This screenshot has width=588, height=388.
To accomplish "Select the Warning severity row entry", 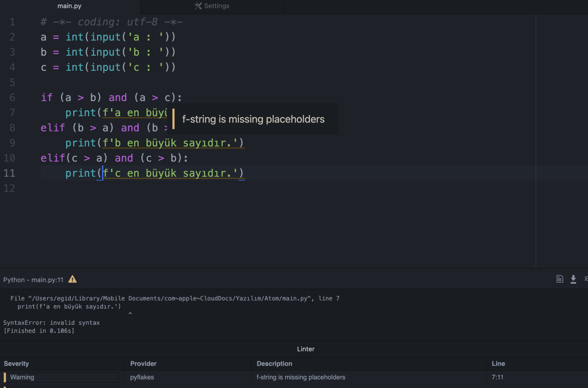I will (x=22, y=377).
